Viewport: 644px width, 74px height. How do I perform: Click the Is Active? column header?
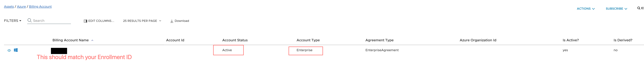[570, 40]
